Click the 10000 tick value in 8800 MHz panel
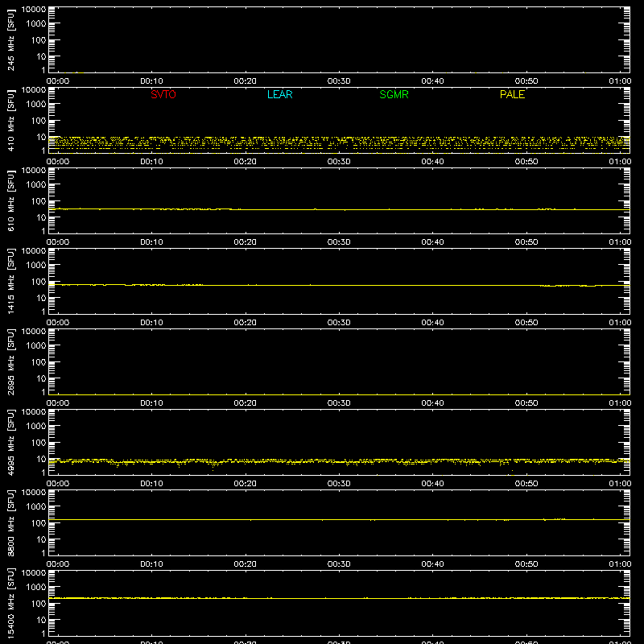Viewport: 644px width, 644px height. coord(34,493)
